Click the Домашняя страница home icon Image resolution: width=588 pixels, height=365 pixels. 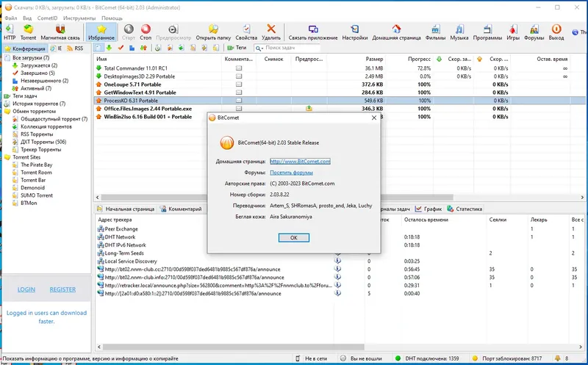pos(396,32)
